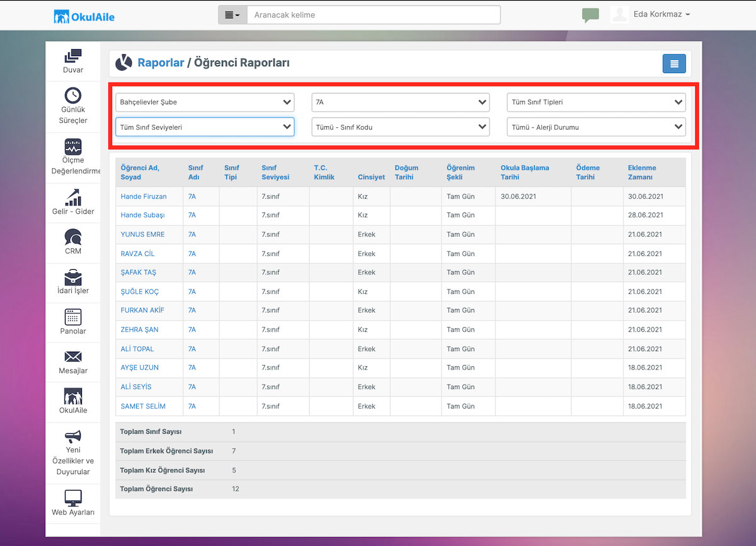Open search category menu button
The image size is (756, 546).
tap(232, 15)
